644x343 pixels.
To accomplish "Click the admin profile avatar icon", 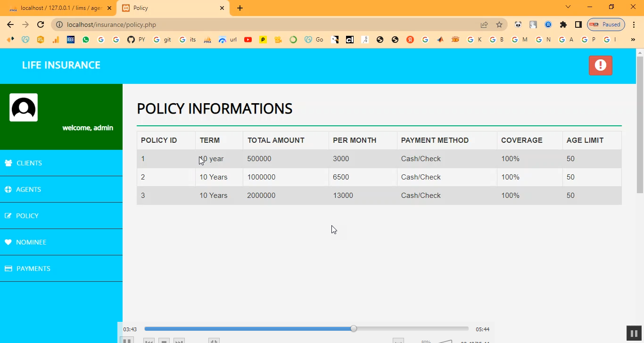I will [x=24, y=107].
